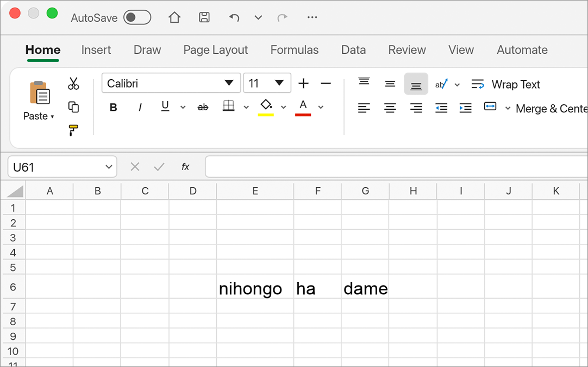
Task: Click the Center text alignment icon
Action: coord(390,108)
